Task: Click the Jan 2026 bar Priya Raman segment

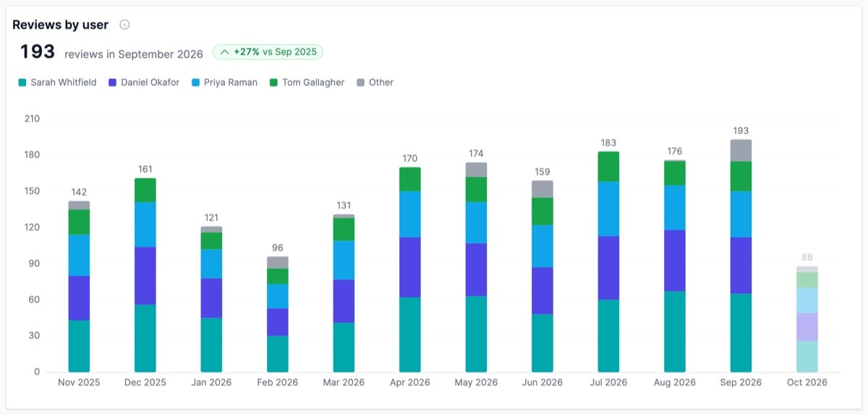Action: (x=211, y=264)
